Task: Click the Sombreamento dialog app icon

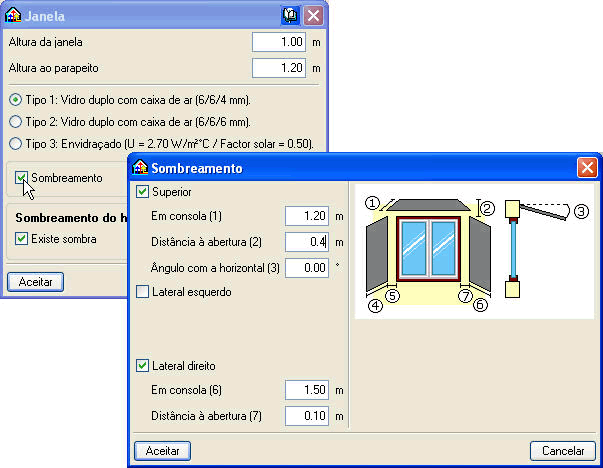Action: tap(140, 168)
